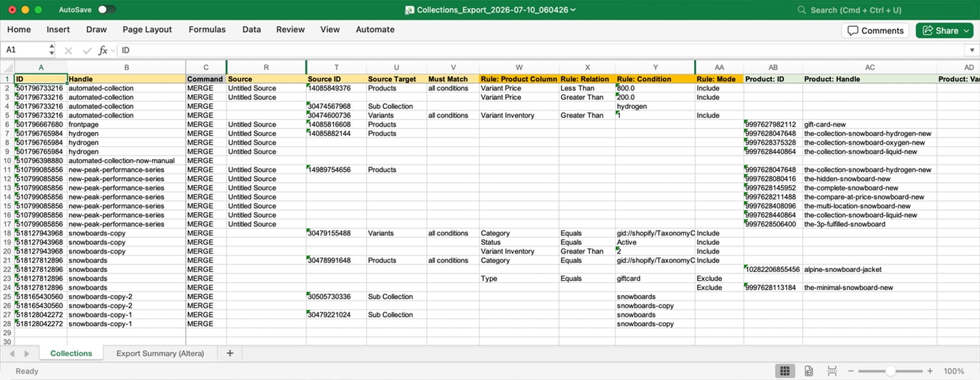This screenshot has width=980, height=380.
Task: Open the Data ribbon tab
Action: pos(252,29)
